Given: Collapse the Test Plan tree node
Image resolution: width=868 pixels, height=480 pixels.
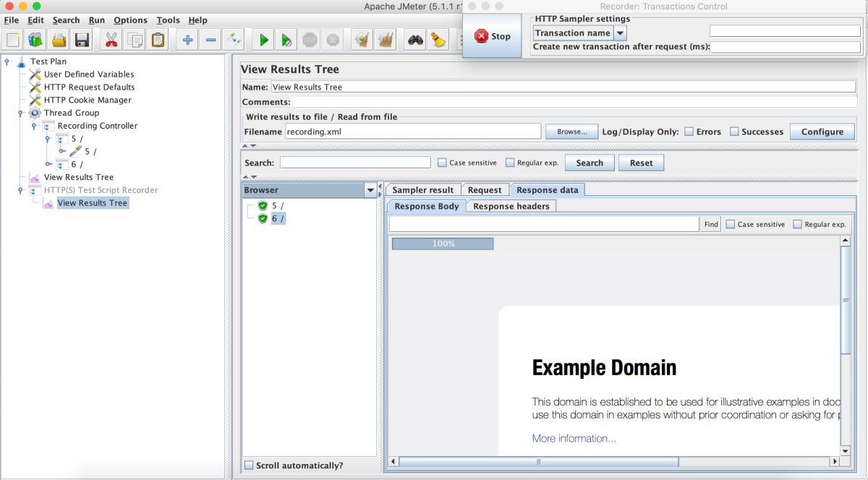Looking at the screenshot, I should (7, 61).
